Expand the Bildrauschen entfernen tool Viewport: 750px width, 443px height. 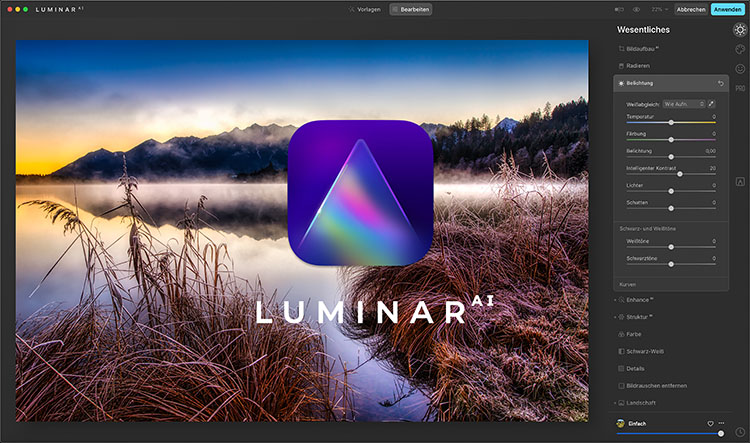coord(652,386)
